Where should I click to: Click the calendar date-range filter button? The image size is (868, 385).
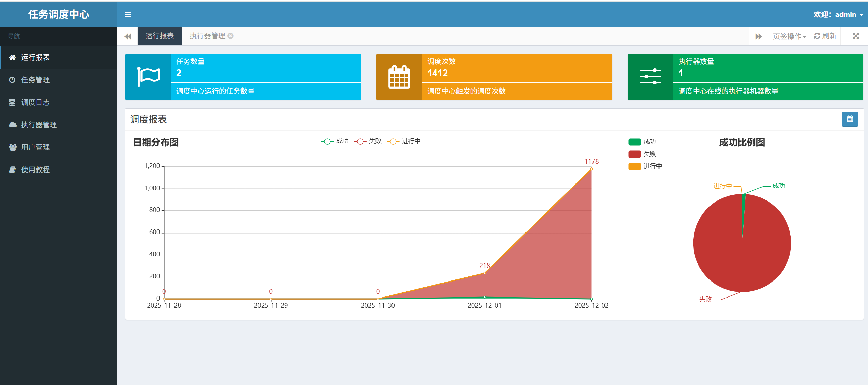click(850, 119)
